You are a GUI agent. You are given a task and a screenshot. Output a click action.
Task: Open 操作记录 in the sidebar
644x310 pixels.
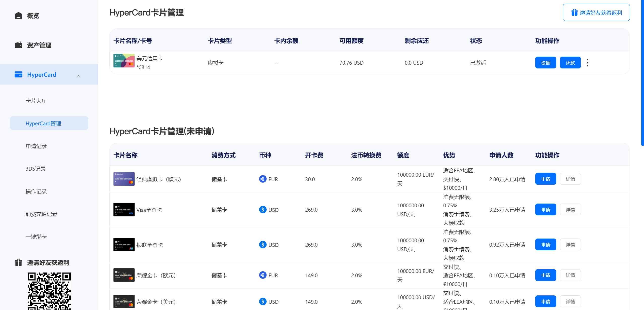pos(36,191)
